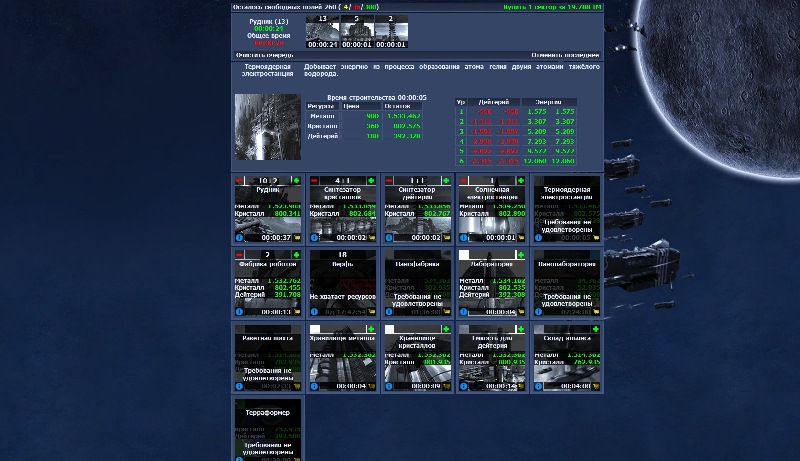
Task: Click red minus on Солнечная электростанция
Action: click(462, 180)
